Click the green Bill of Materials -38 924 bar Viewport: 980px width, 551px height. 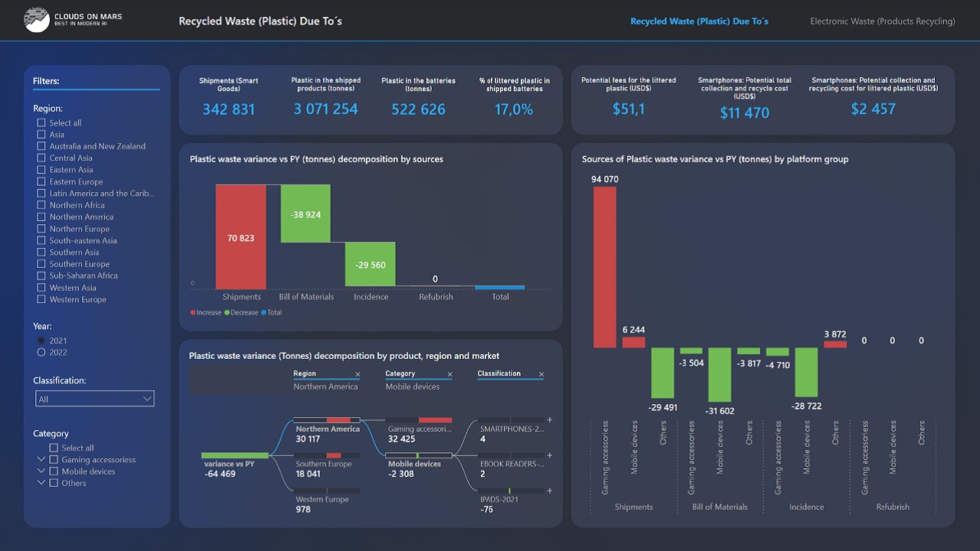click(305, 214)
